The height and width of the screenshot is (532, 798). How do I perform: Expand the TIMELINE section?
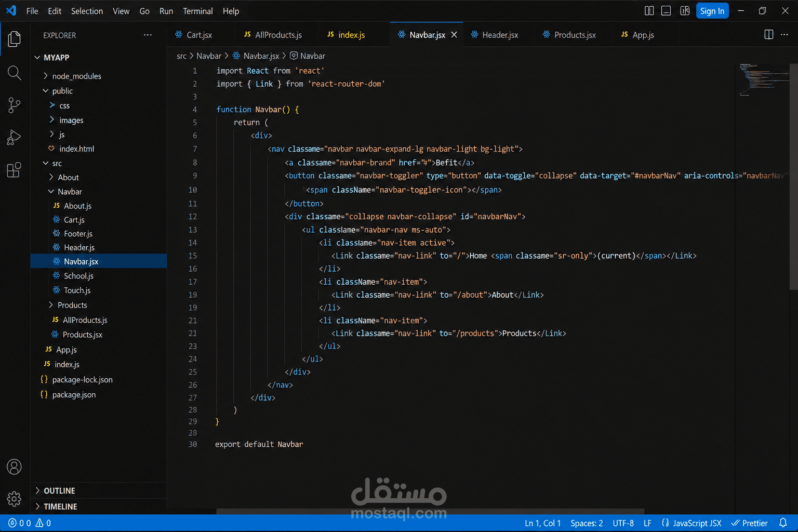point(60,507)
